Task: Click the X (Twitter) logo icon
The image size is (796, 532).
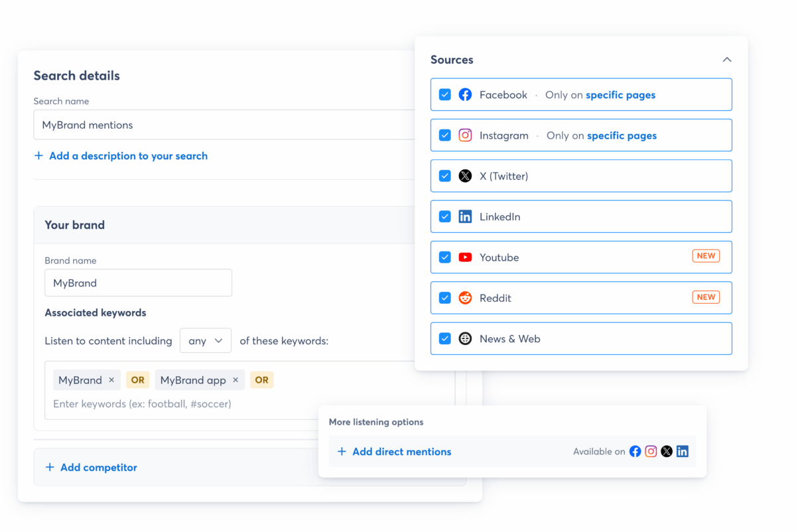Action: click(465, 176)
